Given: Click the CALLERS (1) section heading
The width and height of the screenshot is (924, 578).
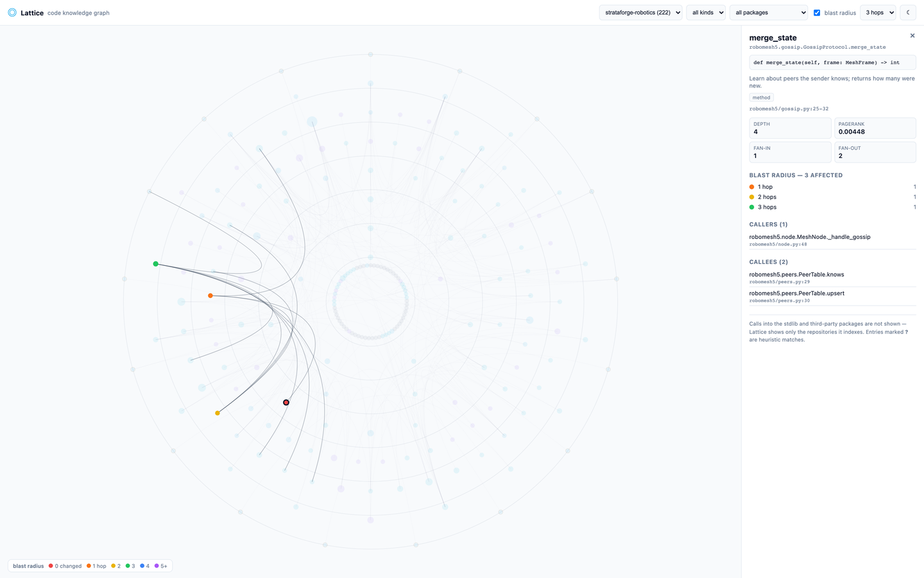Looking at the screenshot, I should click(768, 225).
